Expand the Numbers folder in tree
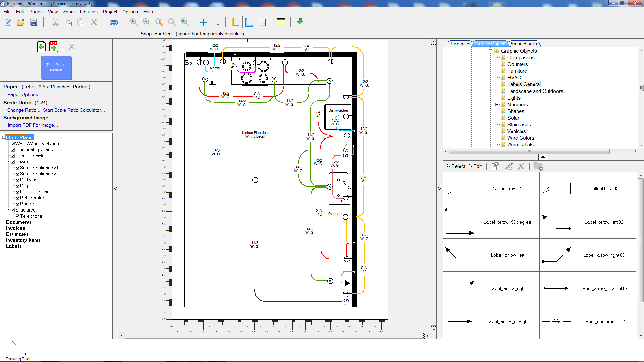 click(x=497, y=105)
